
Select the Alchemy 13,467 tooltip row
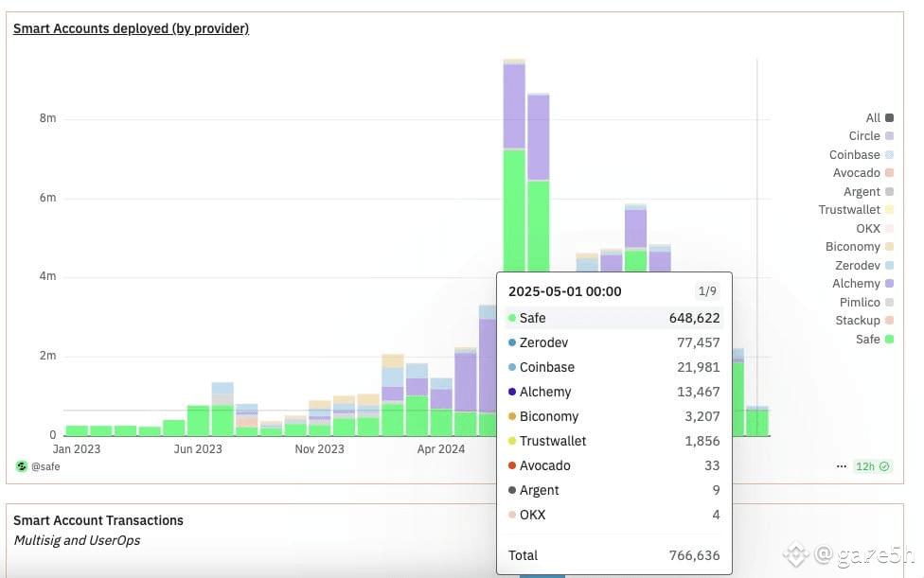(614, 392)
